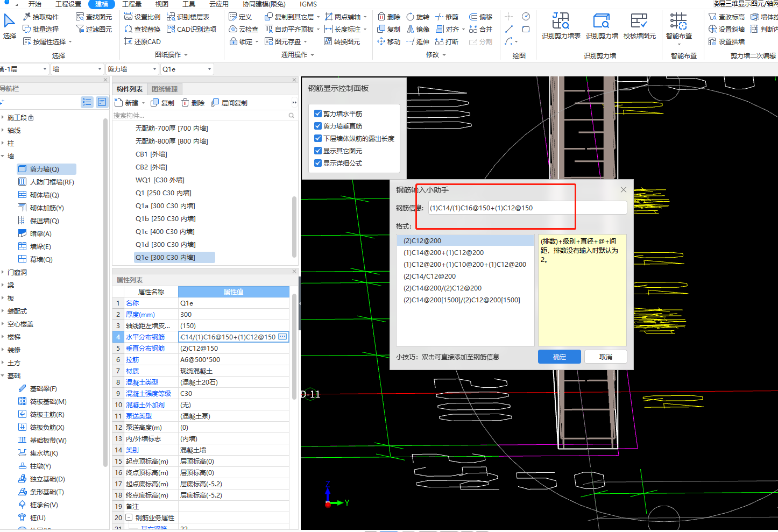
Task: Open the 工程量 ribbon tab
Action: (132, 4)
